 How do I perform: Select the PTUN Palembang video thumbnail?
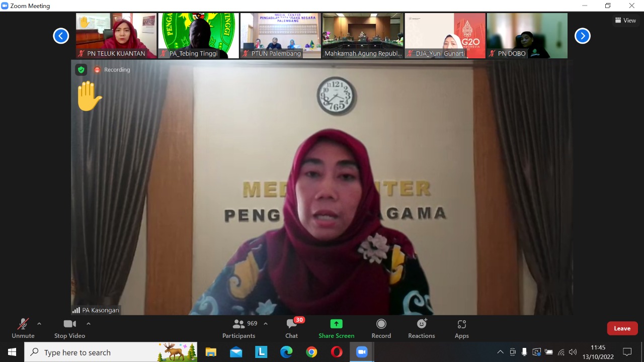(280, 36)
